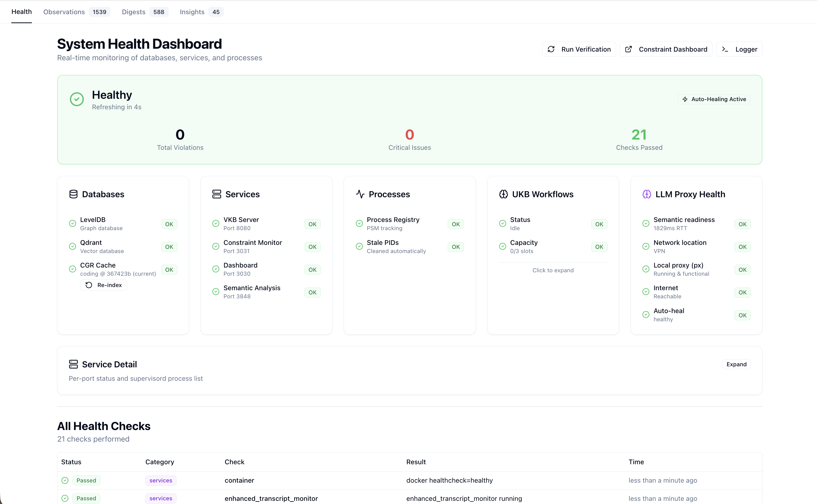Image resolution: width=817 pixels, height=504 pixels.
Task: Click the Run Verification refresh icon
Action: click(551, 49)
